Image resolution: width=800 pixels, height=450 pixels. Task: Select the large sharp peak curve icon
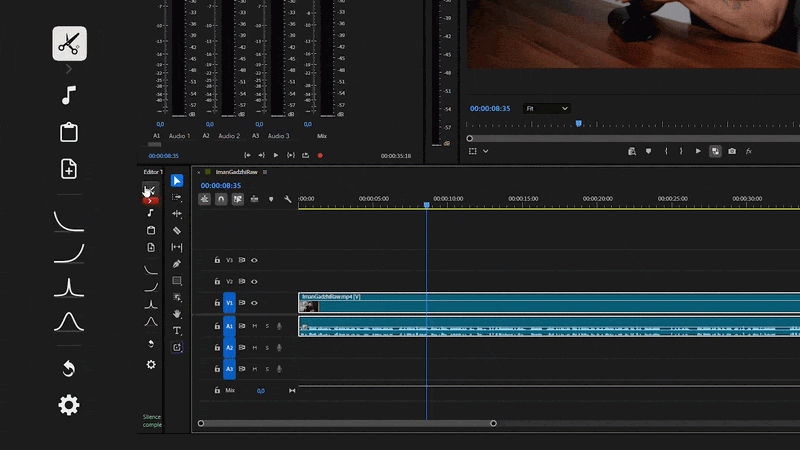coord(69,287)
